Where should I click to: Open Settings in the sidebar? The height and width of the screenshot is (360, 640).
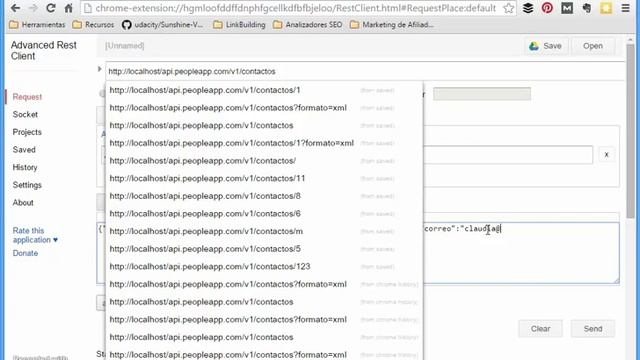27,185
